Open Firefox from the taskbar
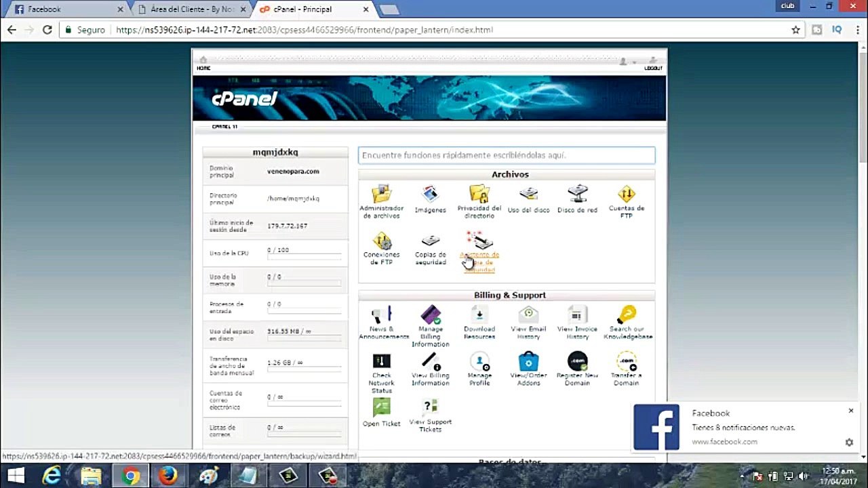This screenshot has height=488, width=868. (x=167, y=476)
